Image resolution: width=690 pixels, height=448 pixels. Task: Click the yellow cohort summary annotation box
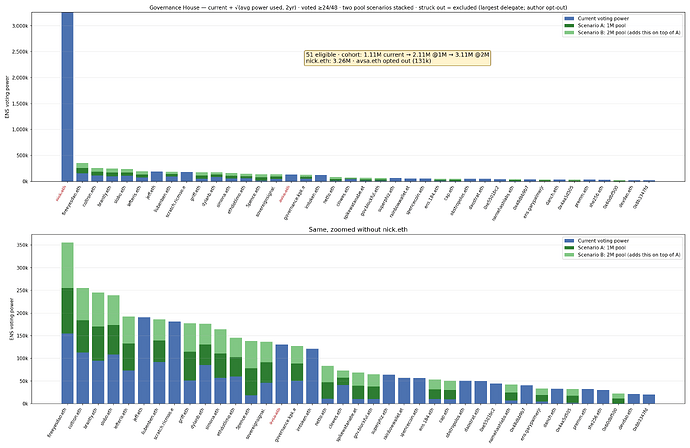(x=397, y=58)
